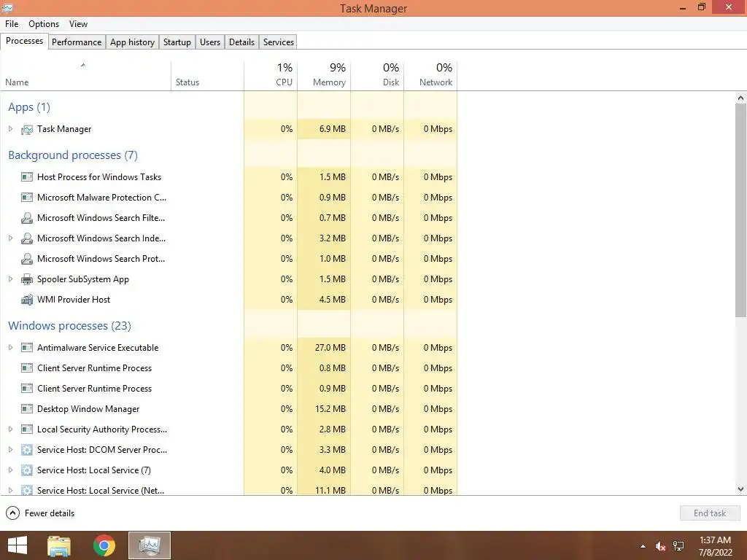Click the Microsoft Windows Search Filter icon

(27, 218)
